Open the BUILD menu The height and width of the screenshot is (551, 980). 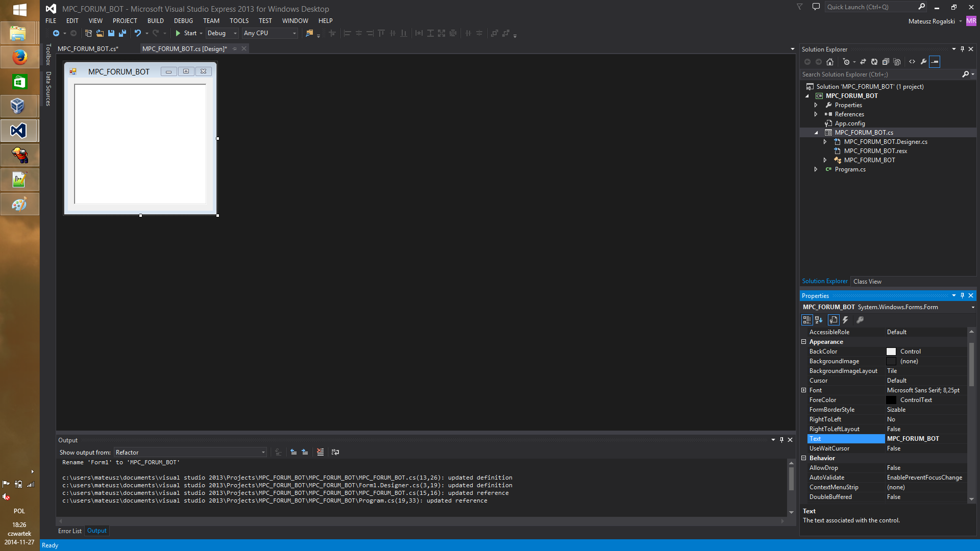(x=156, y=21)
